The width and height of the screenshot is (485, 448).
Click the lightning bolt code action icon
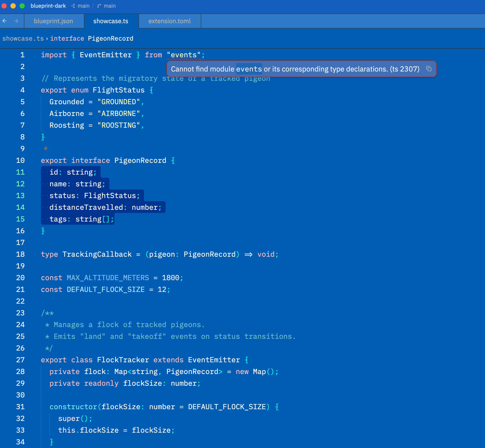(46, 148)
